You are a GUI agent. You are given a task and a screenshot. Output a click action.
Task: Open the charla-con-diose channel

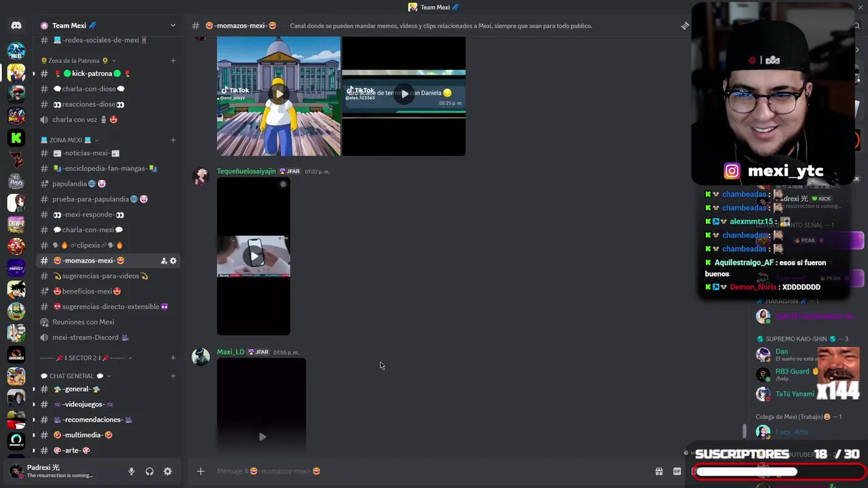(x=107, y=89)
